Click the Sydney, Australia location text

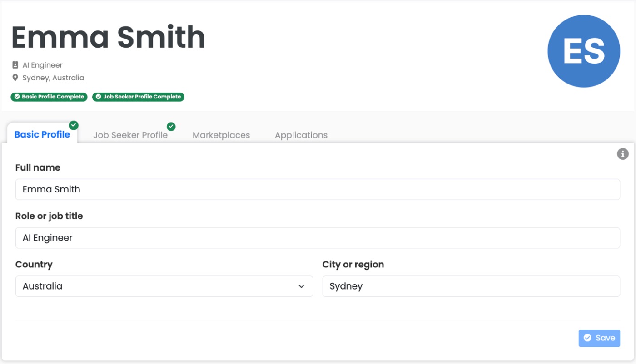[53, 78]
